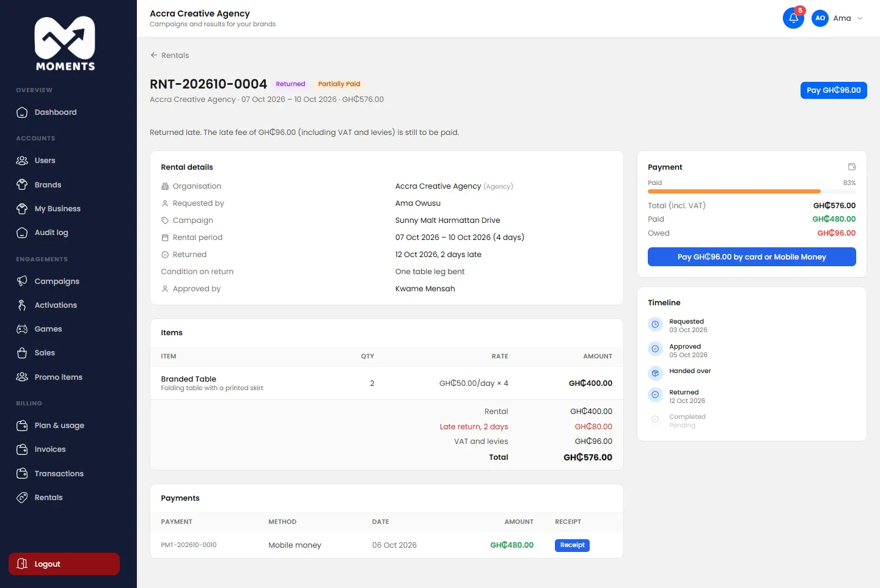Click the My Business sidebar icon
Image resolution: width=880 pixels, height=588 pixels.
[22, 209]
